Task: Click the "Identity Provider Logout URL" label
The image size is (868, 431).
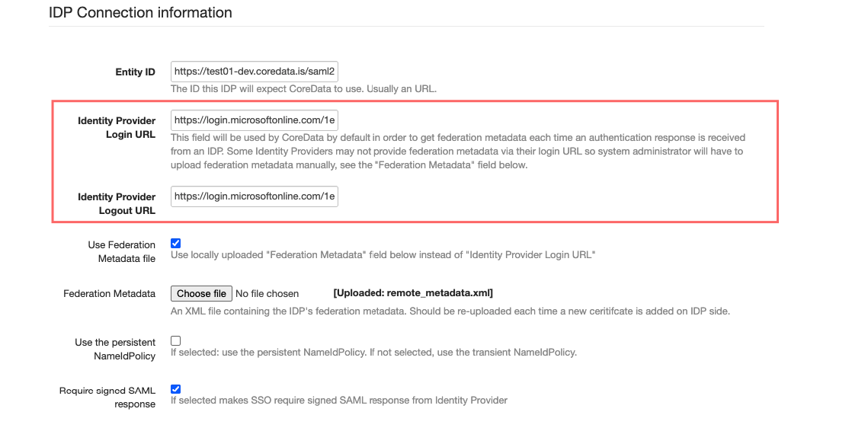Action: click(117, 203)
